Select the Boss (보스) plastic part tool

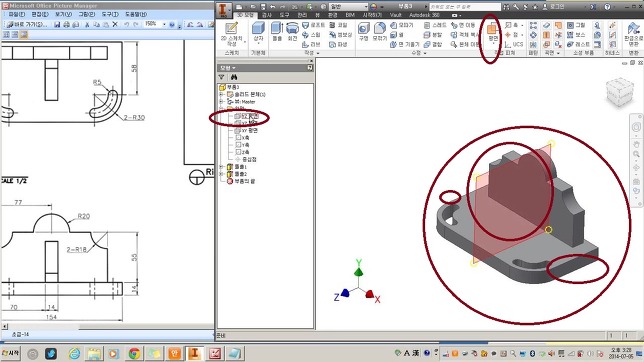pos(576,35)
